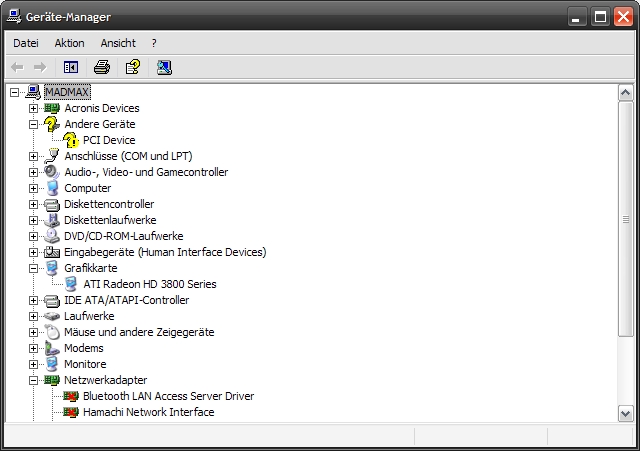
Task: Select the Monitore tree entry
Action: pyautogui.click(x=85, y=364)
